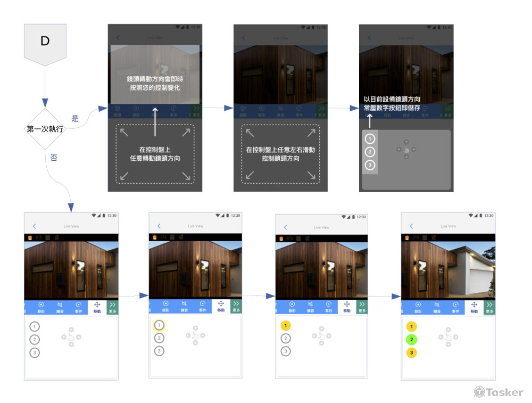Select 移動 move tab in phone with only preset 1 yellow
The height and width of the screenshot is (403, 532).
pos(347,307)
